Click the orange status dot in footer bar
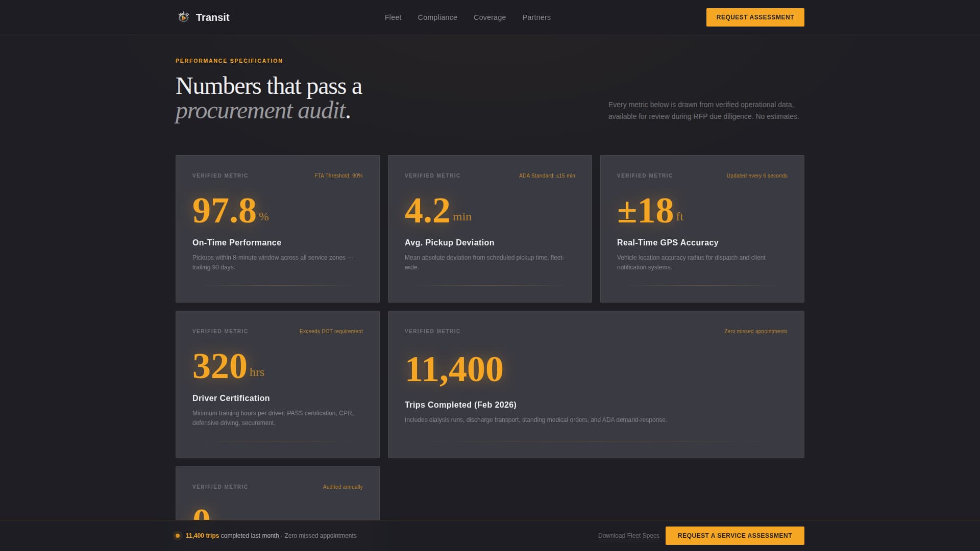Viewport: 980px width, 551px height. tap(178, 536)
